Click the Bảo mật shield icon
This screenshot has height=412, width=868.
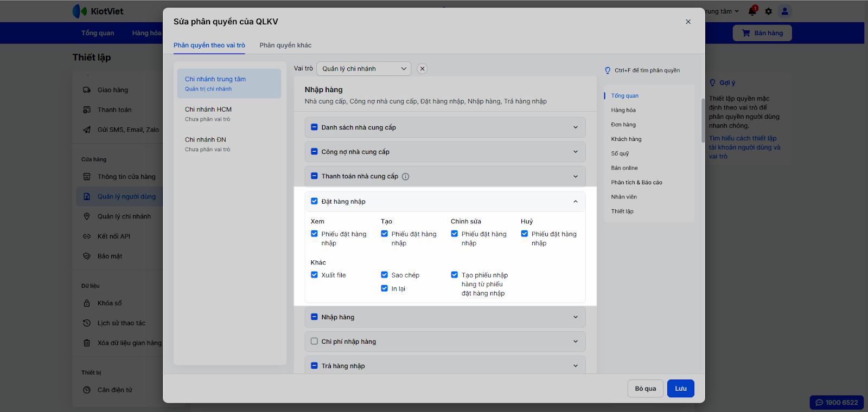click(87, 256)
